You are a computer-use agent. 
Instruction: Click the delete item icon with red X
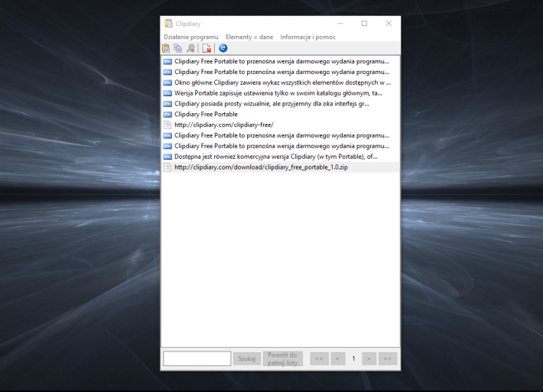tap(207, 48)
